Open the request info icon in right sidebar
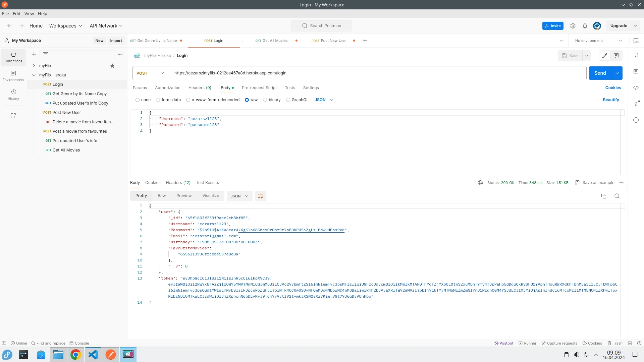The width and height of the screenshot is (644, 362). click(x=636, y=120)
